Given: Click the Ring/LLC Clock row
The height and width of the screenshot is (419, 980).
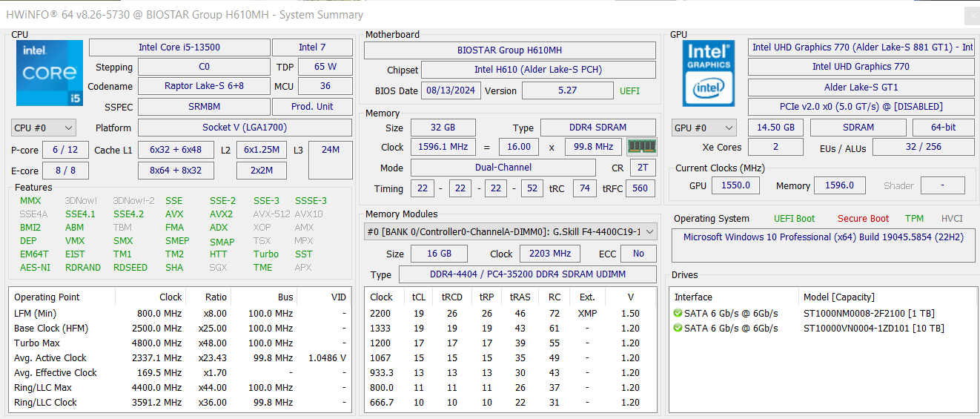Looking at the screenshot, I should [x=180, y=402].
